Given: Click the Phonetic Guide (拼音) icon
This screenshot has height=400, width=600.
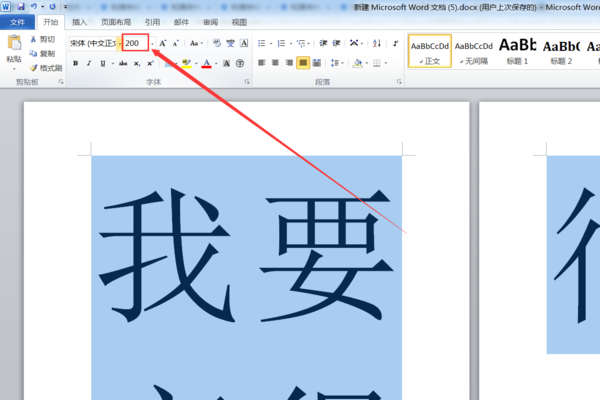Looking at the screenshot, I should point(230,43).
